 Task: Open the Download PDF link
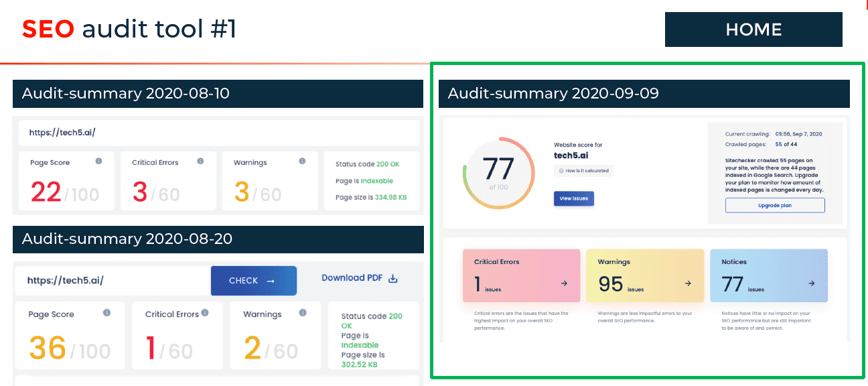click(x=352, y=278)
